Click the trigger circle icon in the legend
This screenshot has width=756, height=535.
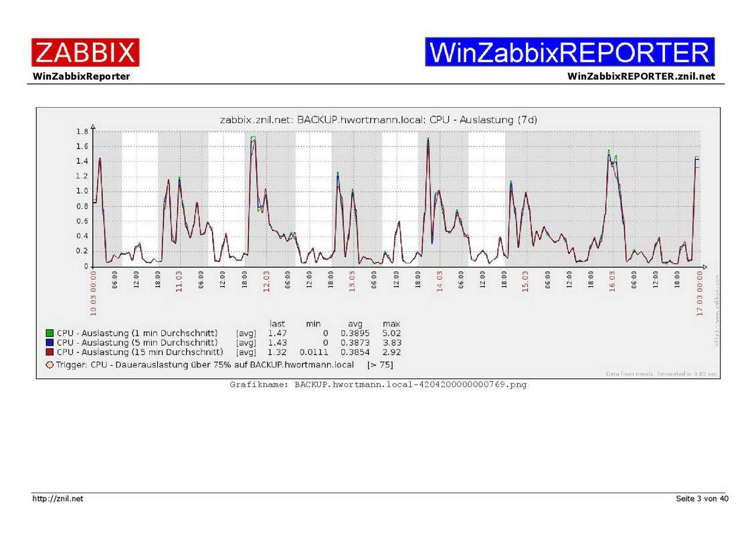[x=50, y=365]
